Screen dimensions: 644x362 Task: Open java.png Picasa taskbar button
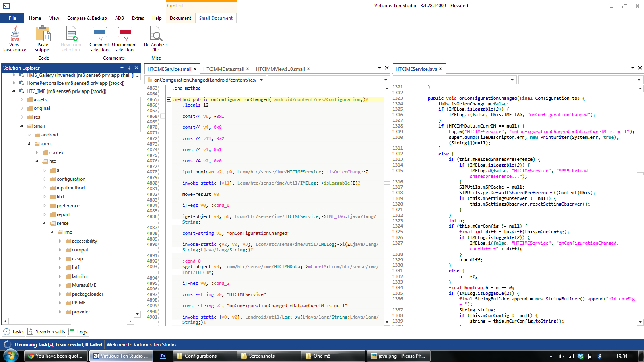coord(399,356)
